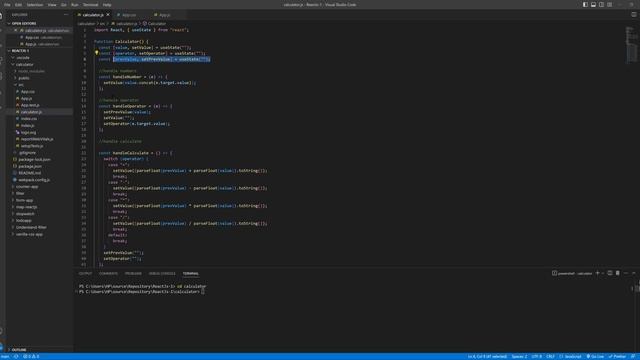Click the UTF-8 encoding status item

click(537, 356)
